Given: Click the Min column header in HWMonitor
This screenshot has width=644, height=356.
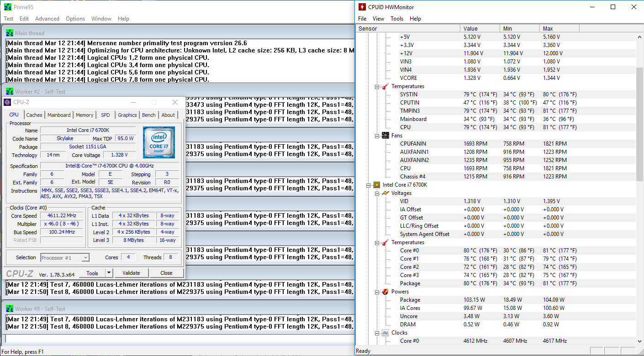Looking at the screenshot, I should click(519, 28).
